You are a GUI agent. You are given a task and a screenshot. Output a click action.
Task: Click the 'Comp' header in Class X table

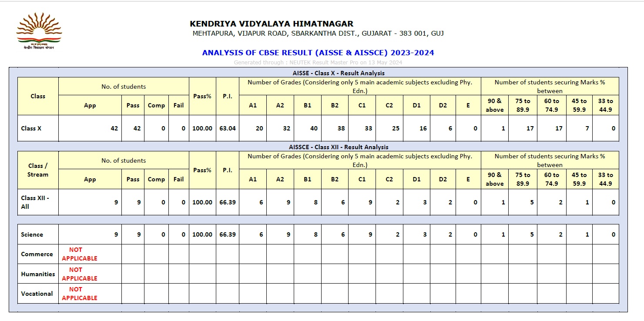coord(156,105)
